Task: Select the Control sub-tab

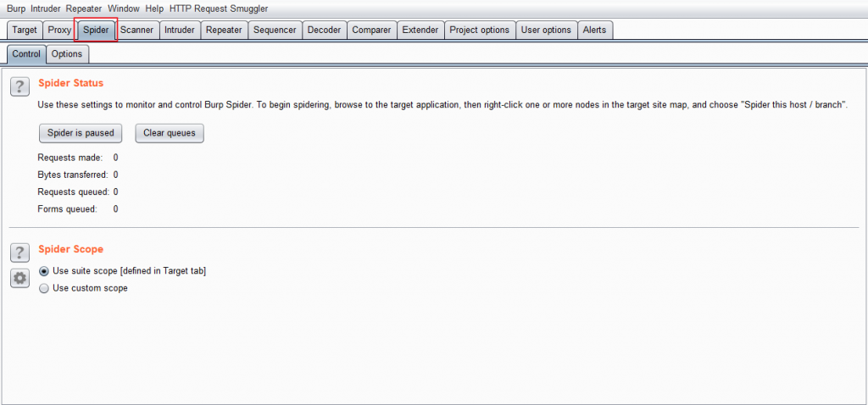Action: coord(26,53)
